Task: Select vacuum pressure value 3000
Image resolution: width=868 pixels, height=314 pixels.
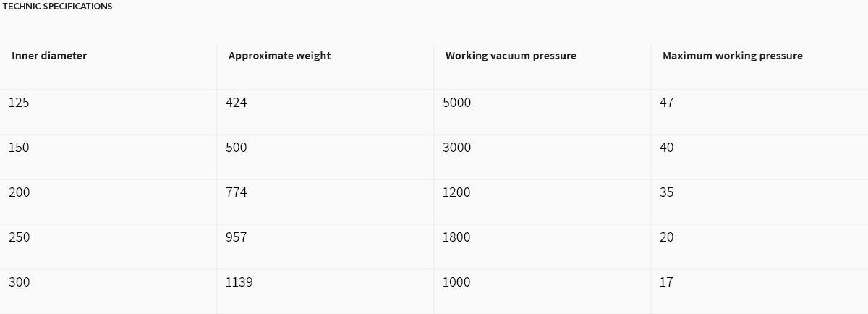Action: point(456,148)
